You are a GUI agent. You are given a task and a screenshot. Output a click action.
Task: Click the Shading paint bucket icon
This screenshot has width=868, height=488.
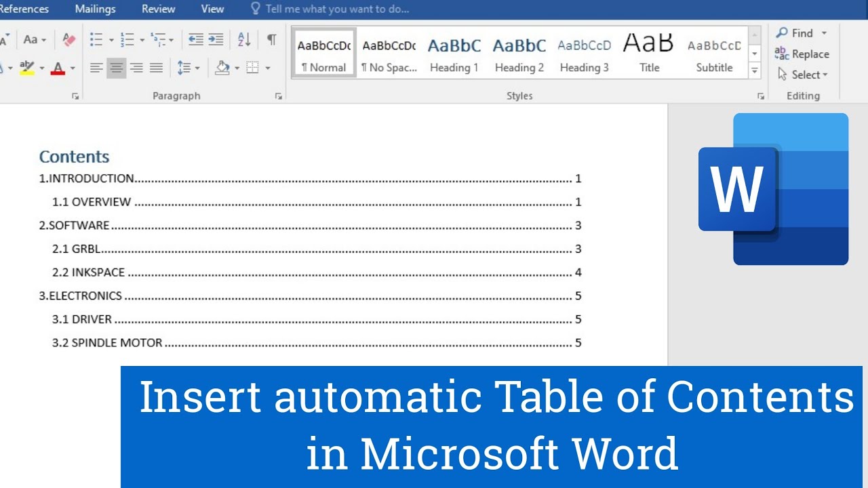222,68
